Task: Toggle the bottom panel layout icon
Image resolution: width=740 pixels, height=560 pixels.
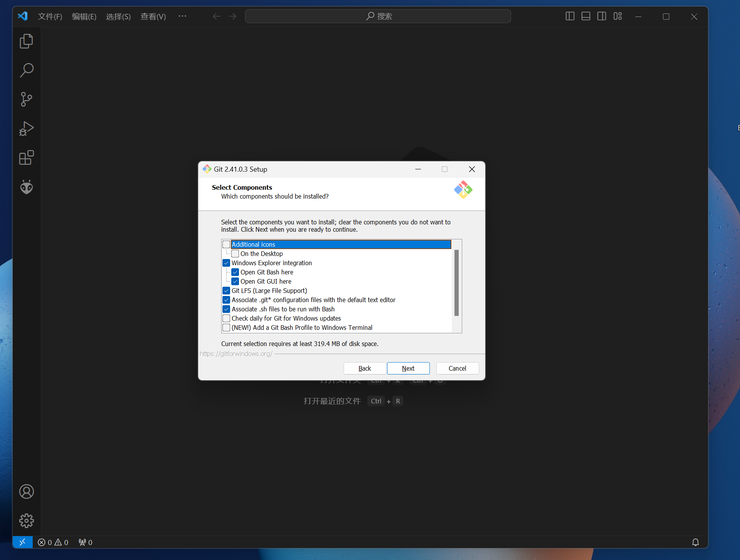Action: pyautogui.click(x=586, y=16)
